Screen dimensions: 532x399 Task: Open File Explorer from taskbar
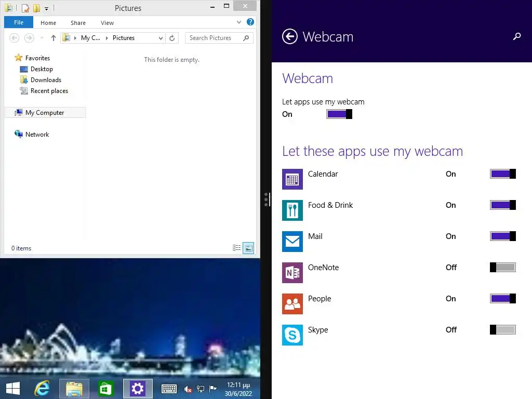(x=74, y=389)
